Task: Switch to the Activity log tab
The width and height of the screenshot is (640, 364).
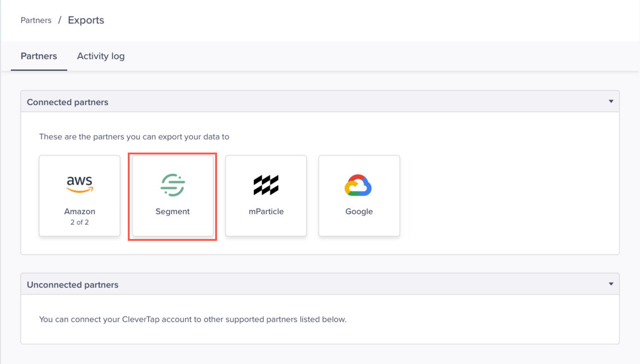Action: [101, 56]
